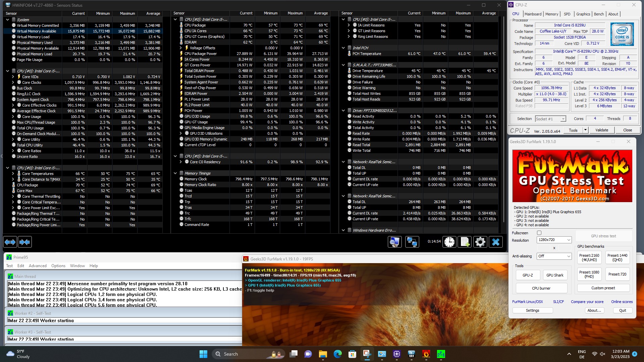This screenshot has width=644, height=362.
Task: Open HWiNFO sensor settings gear icon
Action: pyautogui.click(x=480, y=242)
